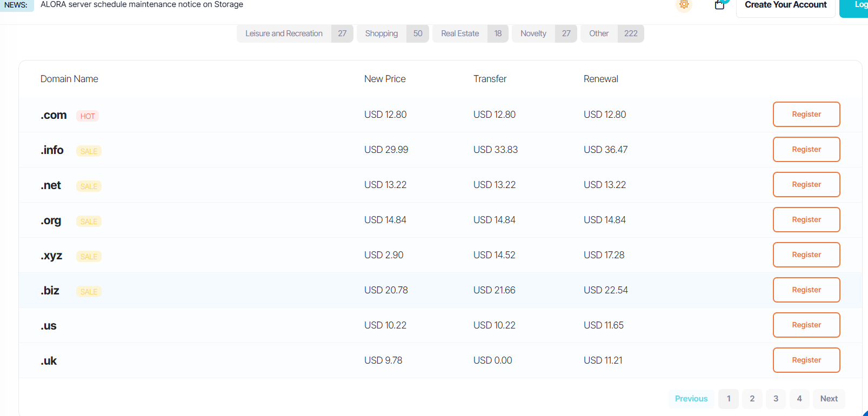
Task: Go to Previous page
Action: tap(691, 399)
